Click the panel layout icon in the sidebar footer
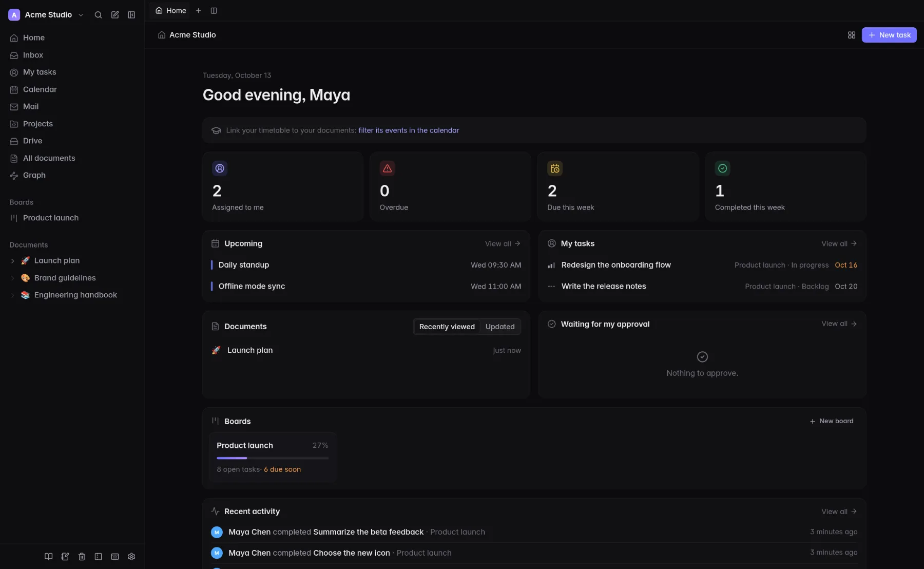 (98, 557)
